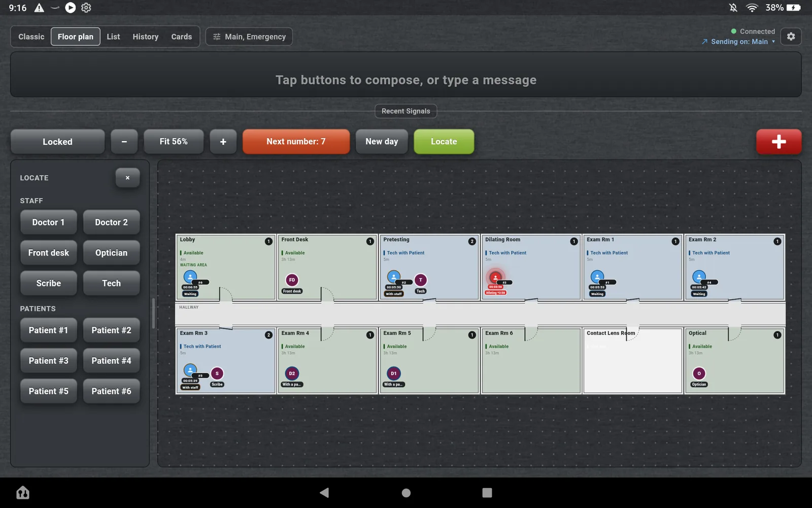812x508 pixels.
Task: Locate the Scribe
Action: (x=49, y=283)
